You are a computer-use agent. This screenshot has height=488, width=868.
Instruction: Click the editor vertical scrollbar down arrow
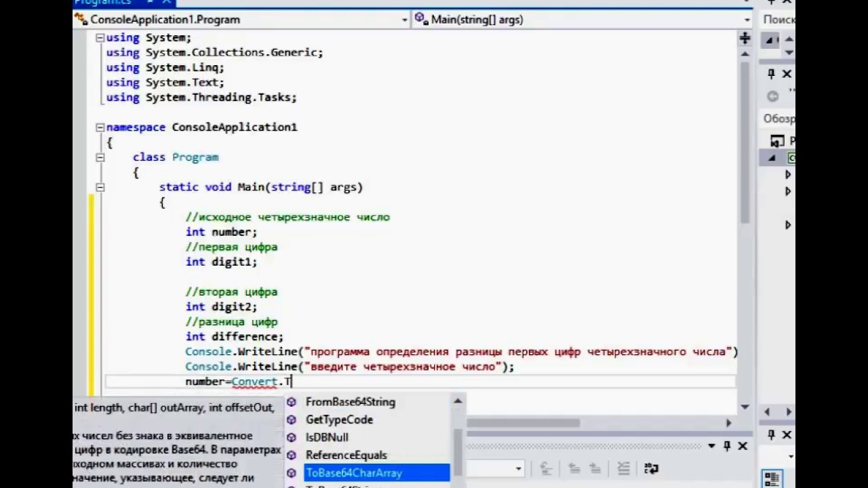(x=745, y=407)
